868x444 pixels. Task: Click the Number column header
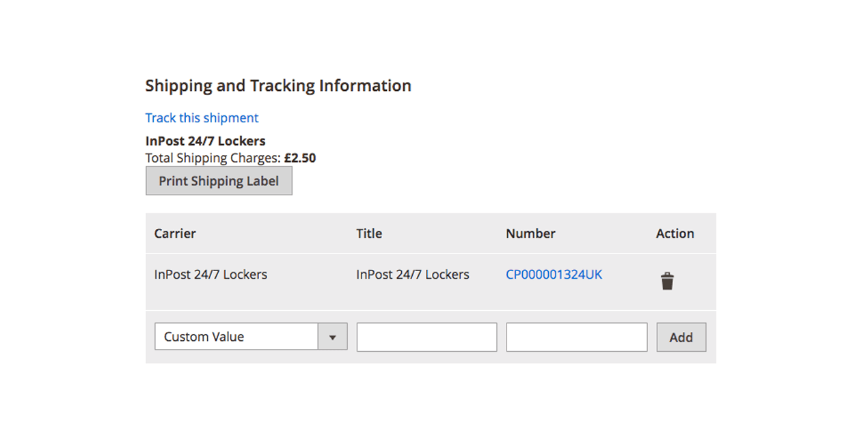530,234
